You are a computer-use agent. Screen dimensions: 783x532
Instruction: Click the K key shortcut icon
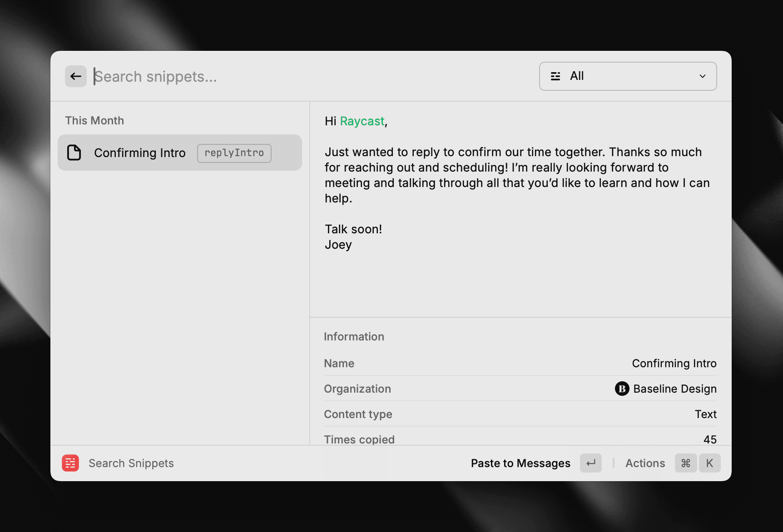click(x=709, y=463)
